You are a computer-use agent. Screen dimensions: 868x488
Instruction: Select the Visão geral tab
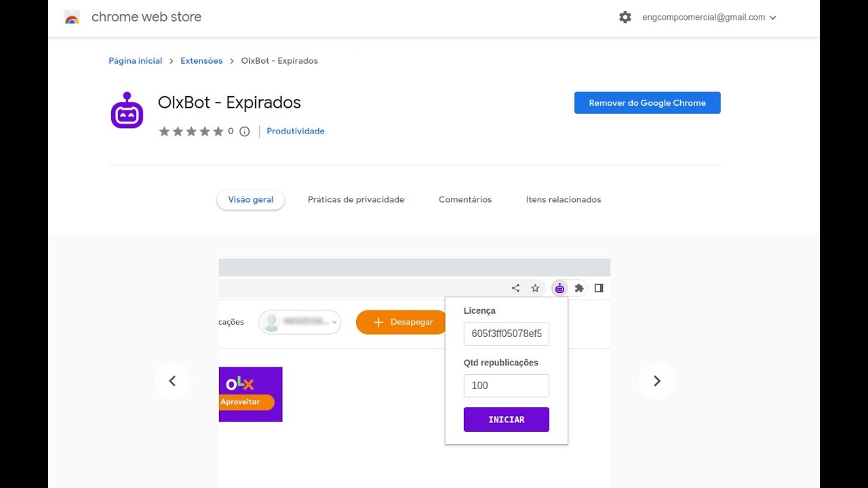[251, 200]
